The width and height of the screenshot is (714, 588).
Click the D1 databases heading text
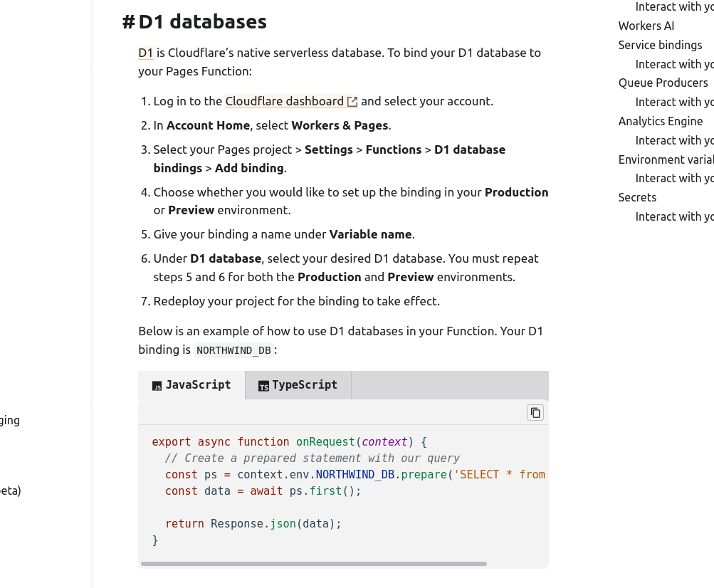202,22
